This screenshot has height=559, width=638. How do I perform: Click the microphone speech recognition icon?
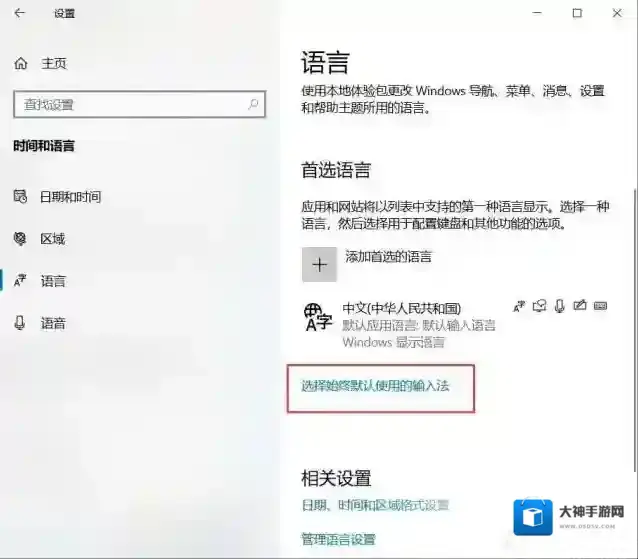[x=560, y=306]
